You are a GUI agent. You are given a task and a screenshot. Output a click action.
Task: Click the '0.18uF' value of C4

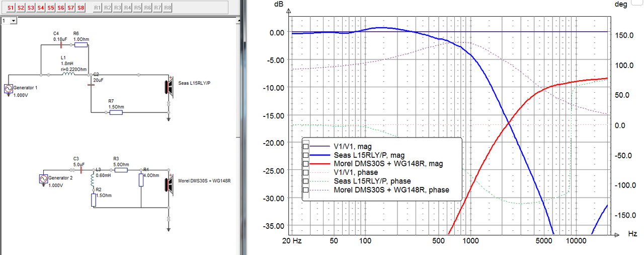pos(60,38)
